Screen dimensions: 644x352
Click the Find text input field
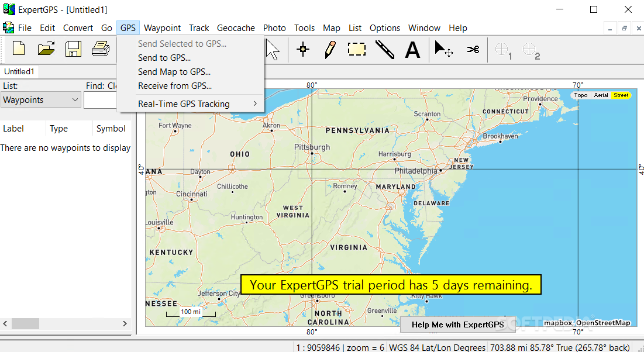pos(100,100)
